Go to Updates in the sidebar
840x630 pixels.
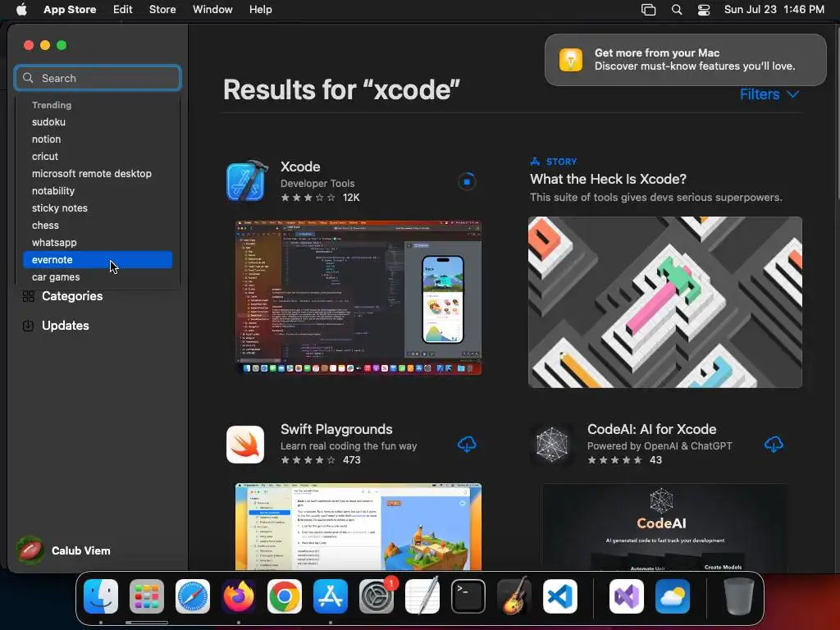tap(66, 325)
